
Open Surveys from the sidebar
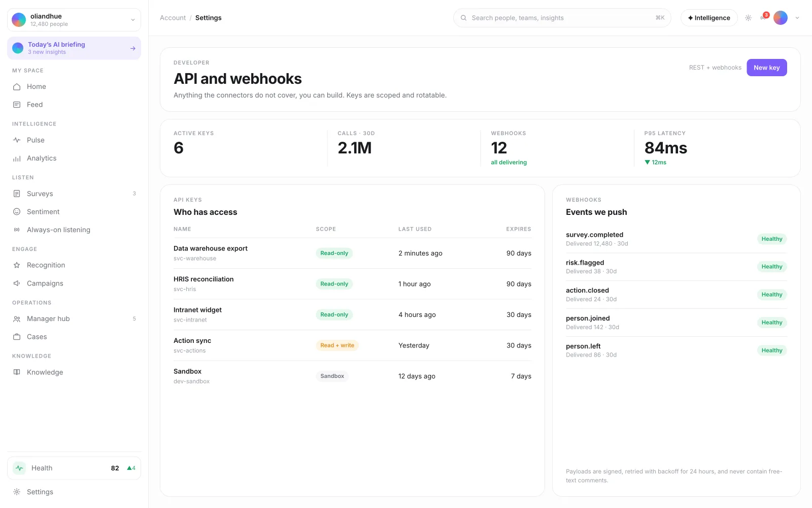pyautogui.click(x=74, y=194)
